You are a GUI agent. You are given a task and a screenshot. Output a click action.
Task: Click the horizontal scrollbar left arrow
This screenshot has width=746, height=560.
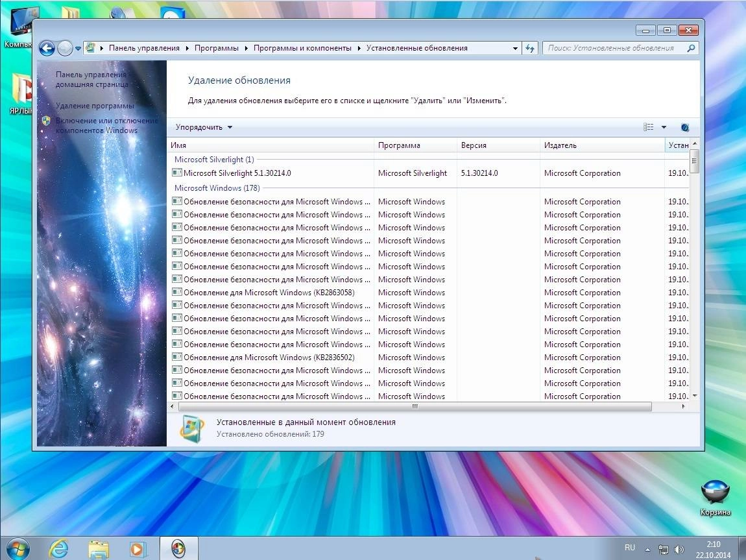[172, 406]
